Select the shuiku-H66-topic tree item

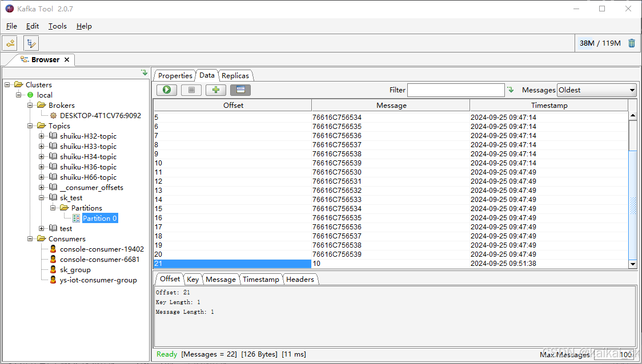coord(88,177)
